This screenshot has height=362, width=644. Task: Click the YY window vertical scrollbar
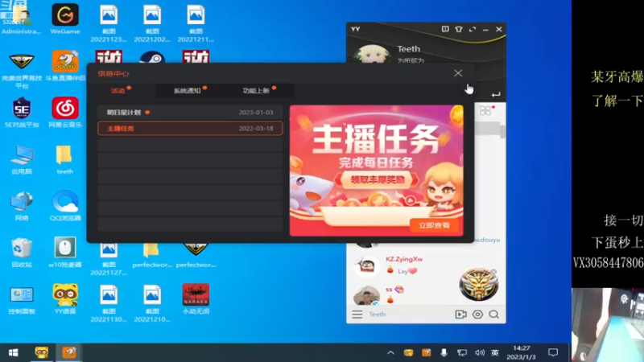(x=502, y=131)
